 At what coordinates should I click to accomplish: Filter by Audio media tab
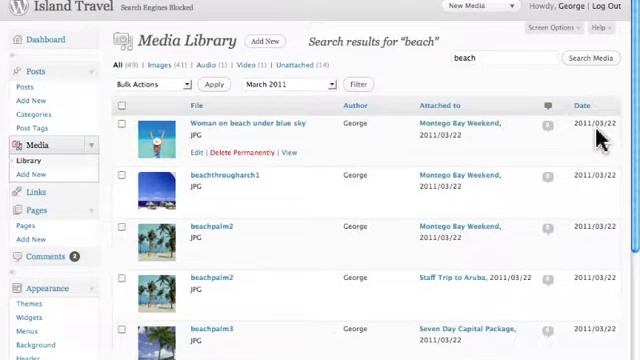(206, 65)
